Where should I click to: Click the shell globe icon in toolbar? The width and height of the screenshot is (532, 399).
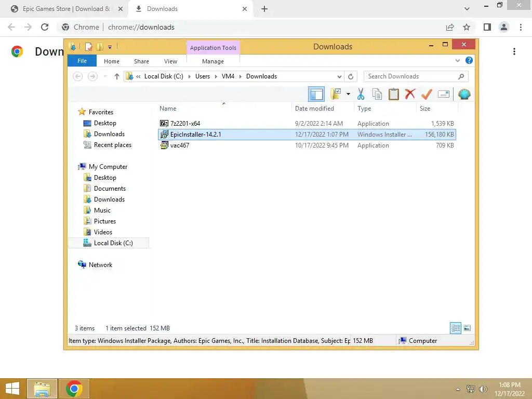tap(464, 94)
